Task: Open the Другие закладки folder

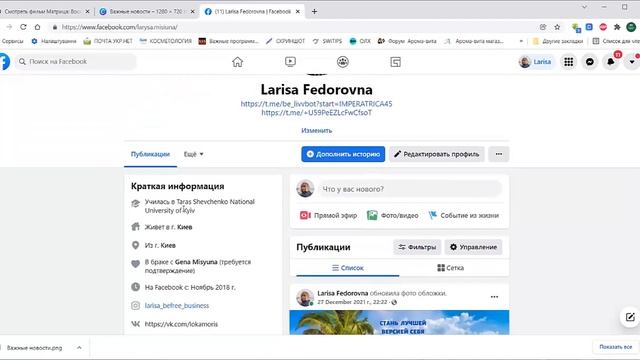Action: click(559, 41)
